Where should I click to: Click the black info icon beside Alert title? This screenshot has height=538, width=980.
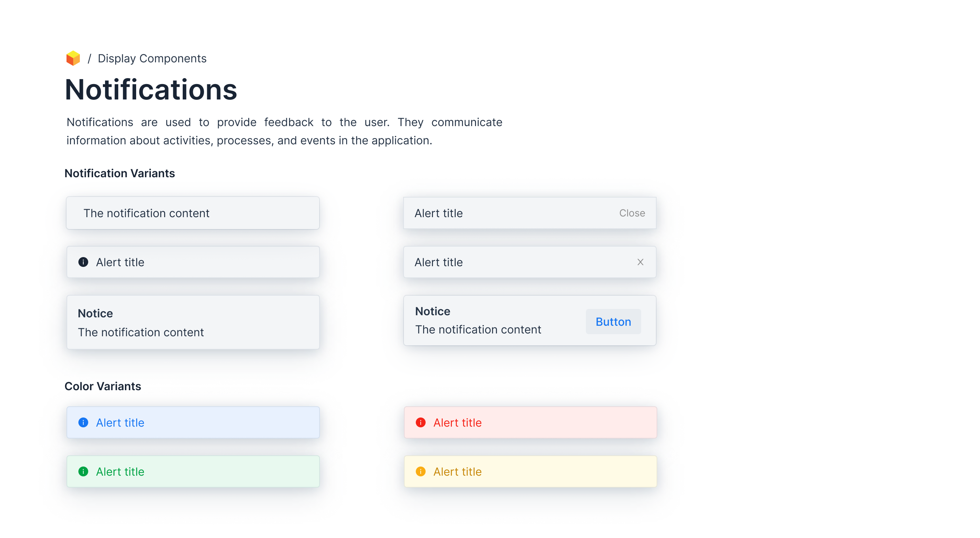pos(83,262)
